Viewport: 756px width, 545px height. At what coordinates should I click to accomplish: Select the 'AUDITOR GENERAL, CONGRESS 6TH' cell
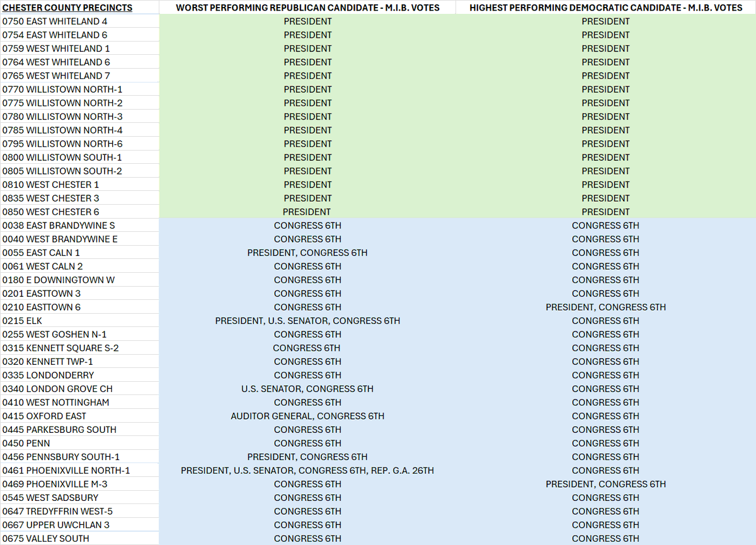tap(307, 416)
